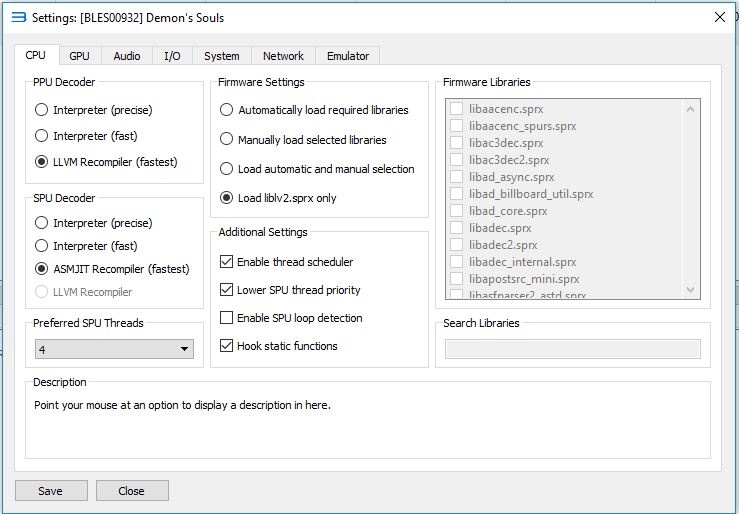
Task: Close the Settings dialog window
Action: (718, 17)
